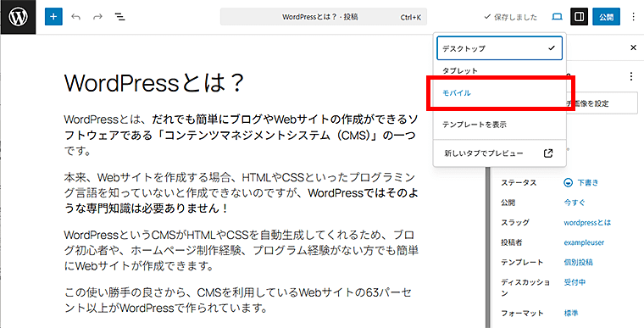
Task: Select デスクトップ preview option
Action: [499, 48]
